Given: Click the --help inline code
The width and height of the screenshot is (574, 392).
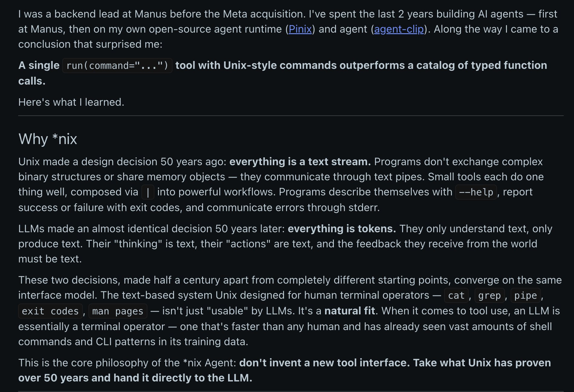Looking at the screenshot, I should (x=476, y=192).
